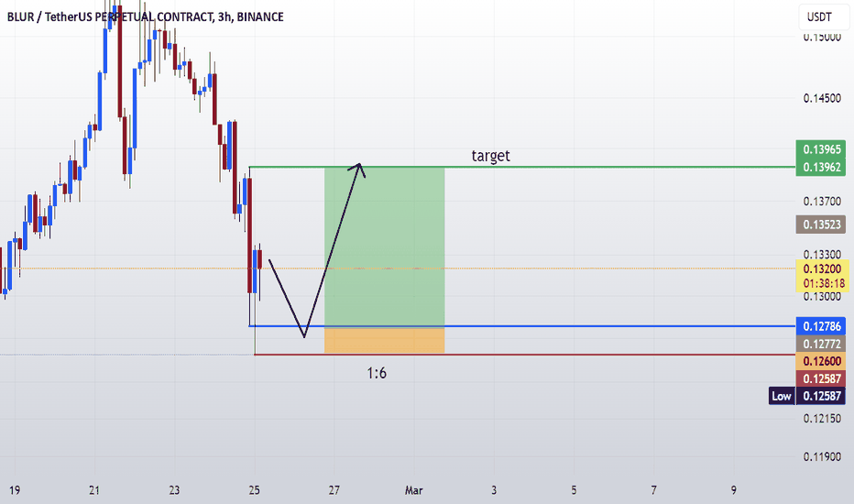Open the USDT currency selector

(822, 16)
